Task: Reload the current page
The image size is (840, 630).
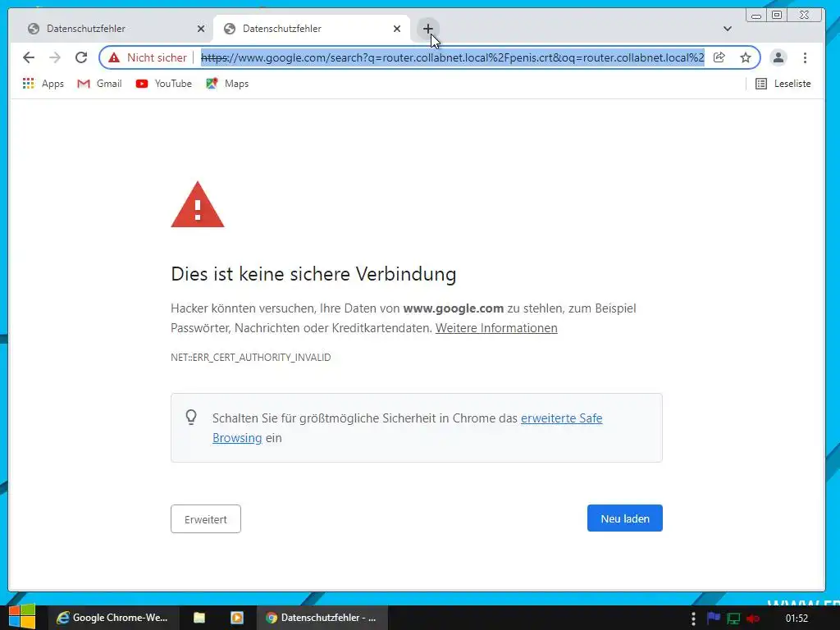Action: [81, 57]
